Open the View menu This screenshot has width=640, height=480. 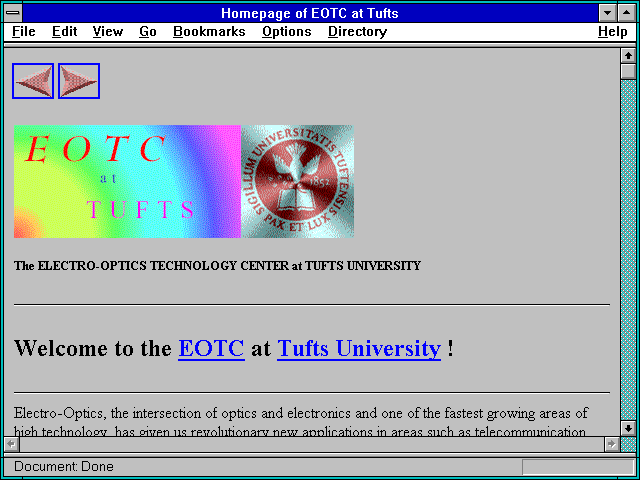(108, 32)
